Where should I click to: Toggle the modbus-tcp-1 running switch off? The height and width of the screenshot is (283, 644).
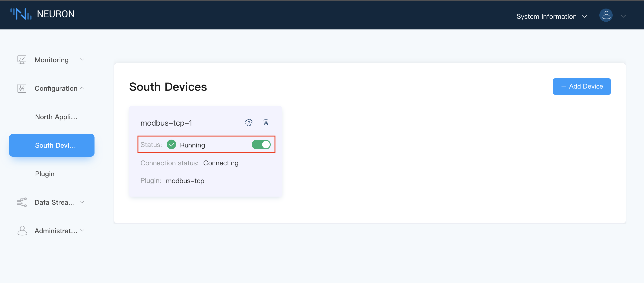(261, 145)
